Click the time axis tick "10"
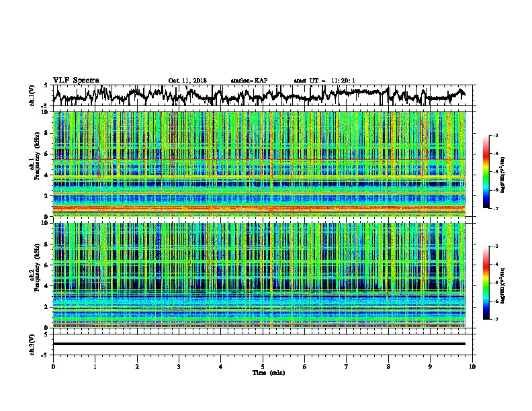The image size is (532, 411). [x=472, y=366]
